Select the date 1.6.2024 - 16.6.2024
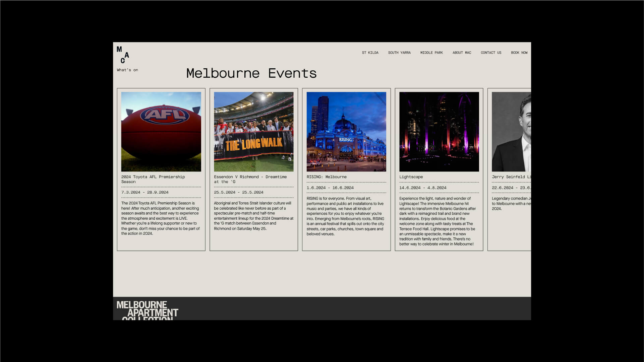 tap(330, 188)
